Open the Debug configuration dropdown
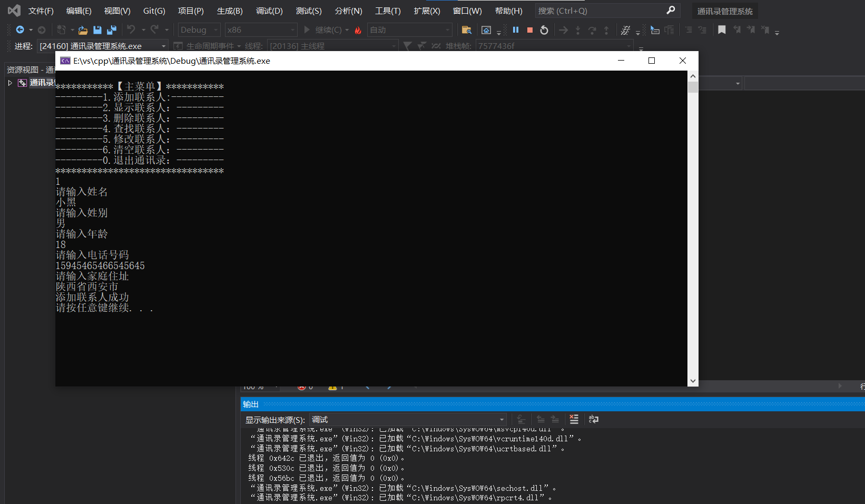 click(199, 30)
